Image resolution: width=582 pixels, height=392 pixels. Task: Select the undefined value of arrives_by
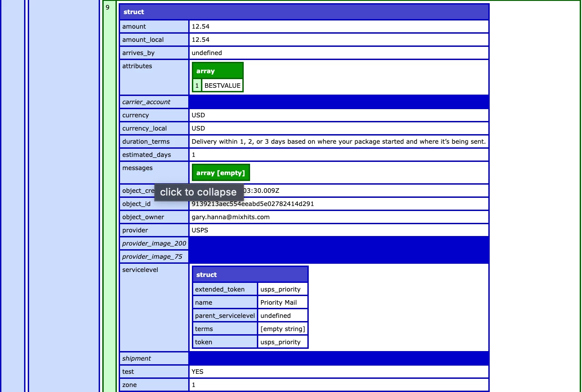[207, 53]
